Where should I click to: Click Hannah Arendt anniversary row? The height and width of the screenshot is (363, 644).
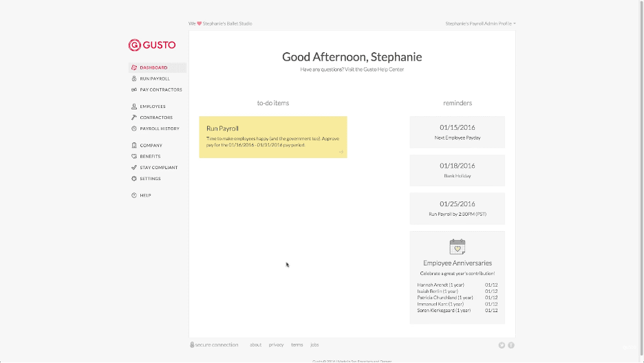457,285
